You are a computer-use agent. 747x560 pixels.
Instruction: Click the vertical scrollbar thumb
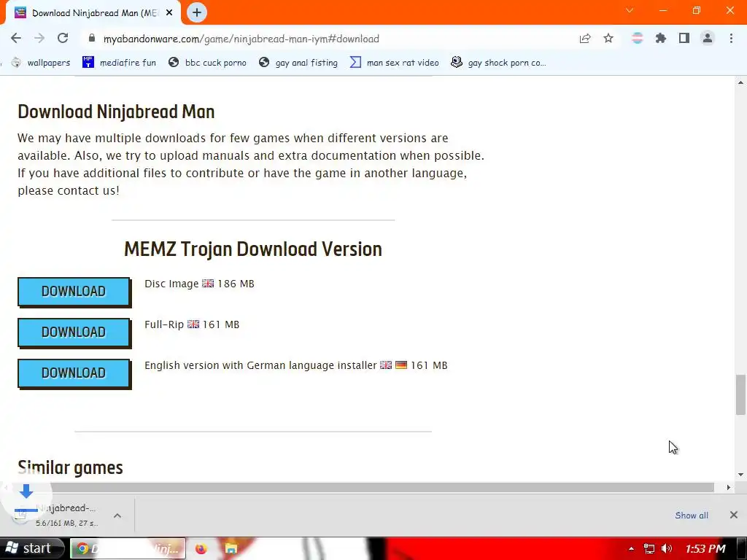(x=740, y=394)
